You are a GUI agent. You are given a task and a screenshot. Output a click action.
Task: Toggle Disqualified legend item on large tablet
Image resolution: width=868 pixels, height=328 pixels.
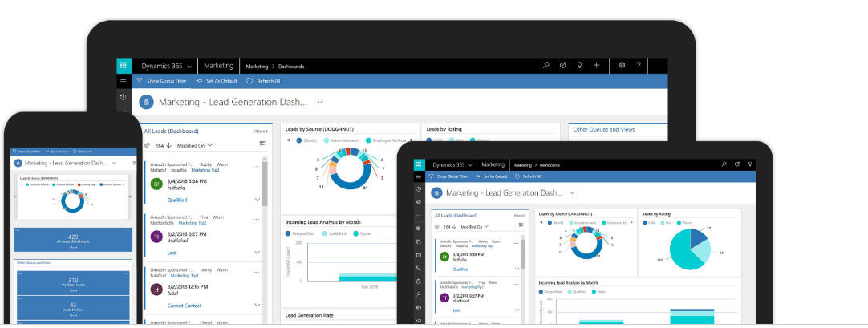(x=300, y=233)
